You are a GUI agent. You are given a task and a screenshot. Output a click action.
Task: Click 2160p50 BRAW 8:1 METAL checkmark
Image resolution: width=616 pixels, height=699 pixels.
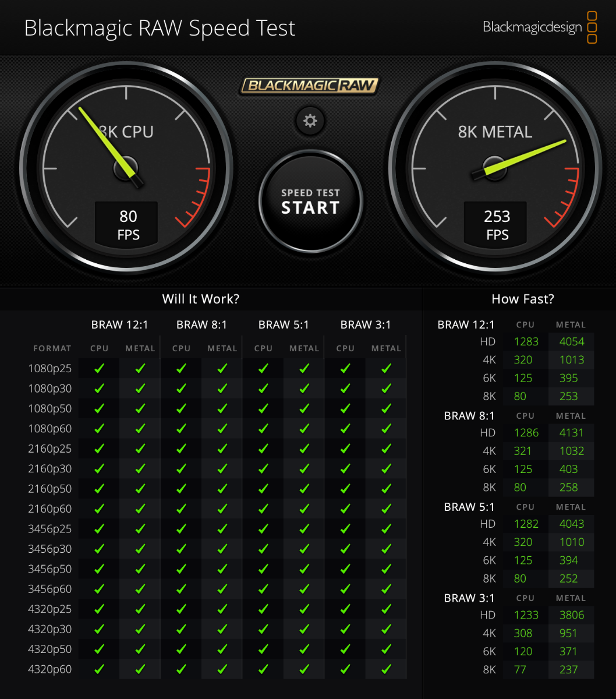tap(222, 488)
